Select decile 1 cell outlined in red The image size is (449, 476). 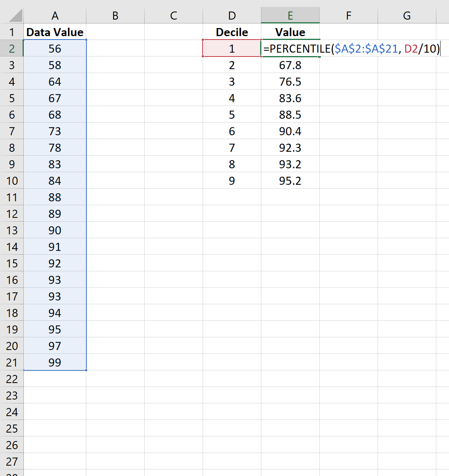tap(231, 48)
